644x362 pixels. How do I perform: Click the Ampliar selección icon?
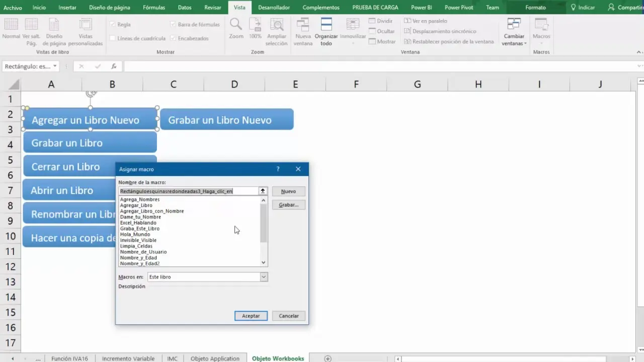[276, 25]
